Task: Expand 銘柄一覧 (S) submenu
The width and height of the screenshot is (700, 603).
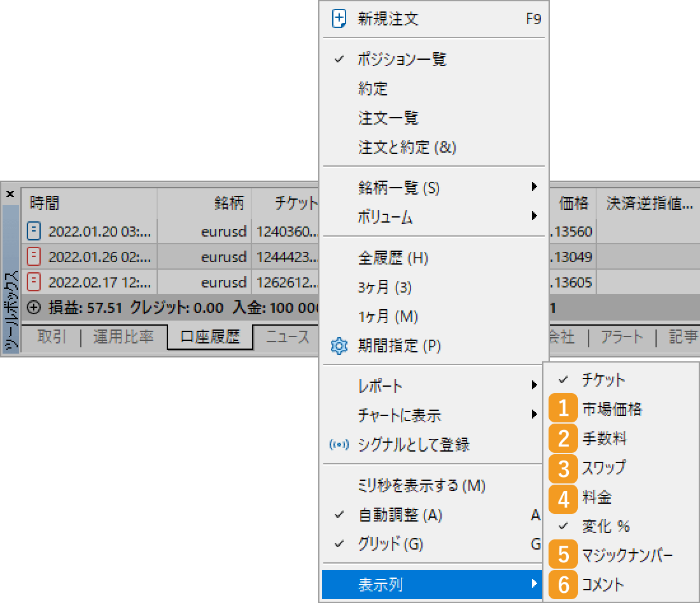Action: [433, 188]
